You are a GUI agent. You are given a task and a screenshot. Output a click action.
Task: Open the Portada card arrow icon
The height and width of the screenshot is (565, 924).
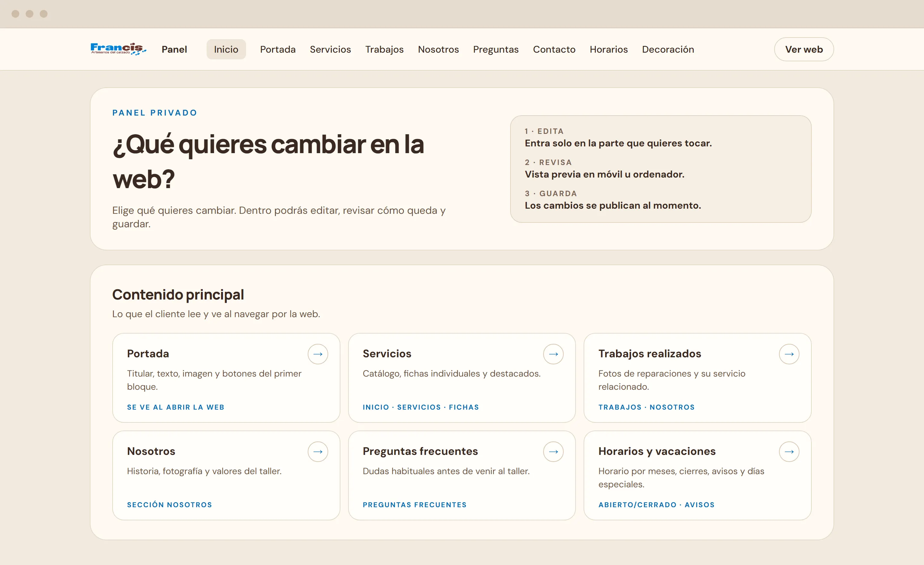coord(318,354)
